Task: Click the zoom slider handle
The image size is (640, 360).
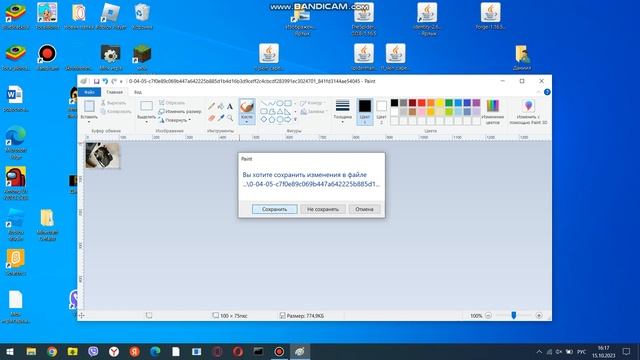Action: tap(513, 315)
